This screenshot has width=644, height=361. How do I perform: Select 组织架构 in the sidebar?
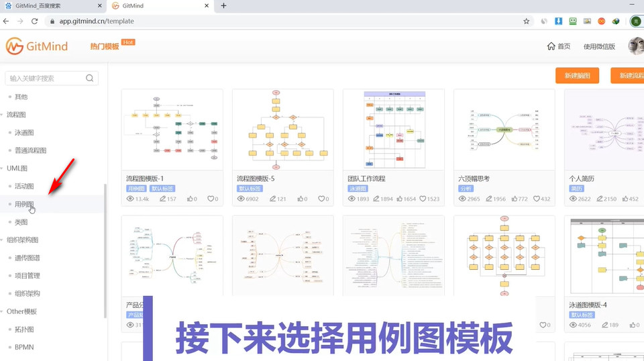coord(28,294)
